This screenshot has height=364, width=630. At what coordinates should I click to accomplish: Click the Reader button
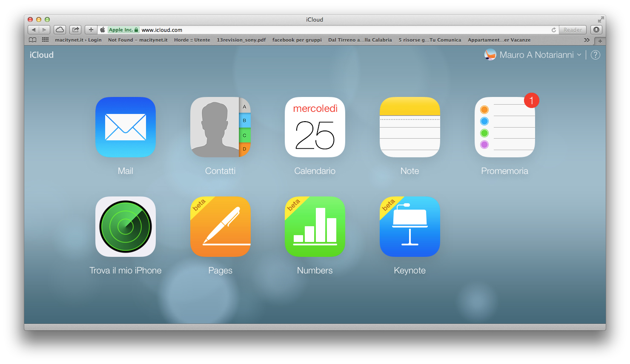573,30
